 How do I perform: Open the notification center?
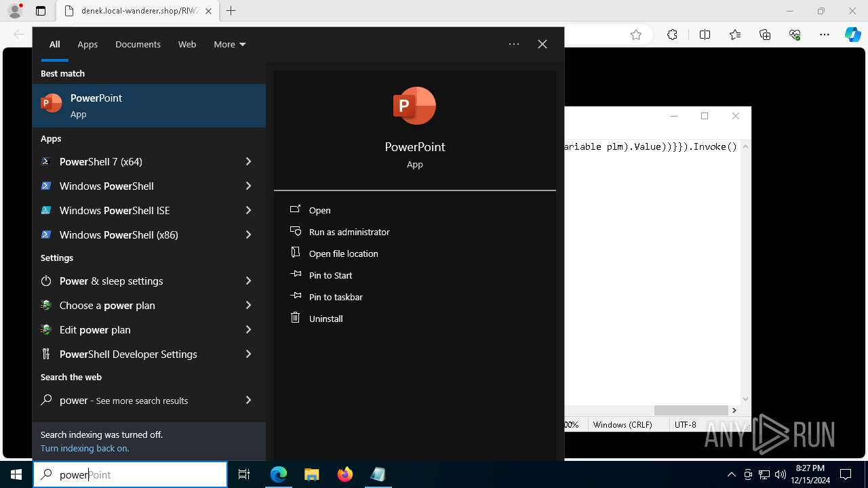[846, 474]
